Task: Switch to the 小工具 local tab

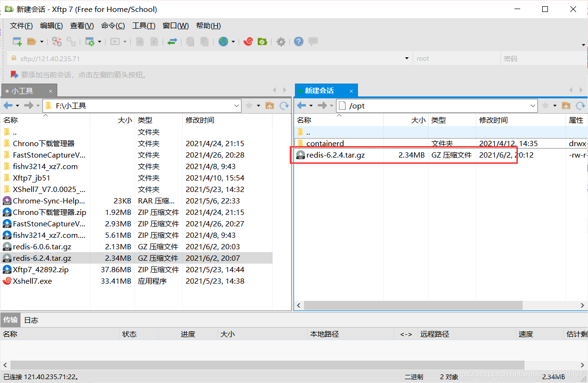Action: pos(29,91)
